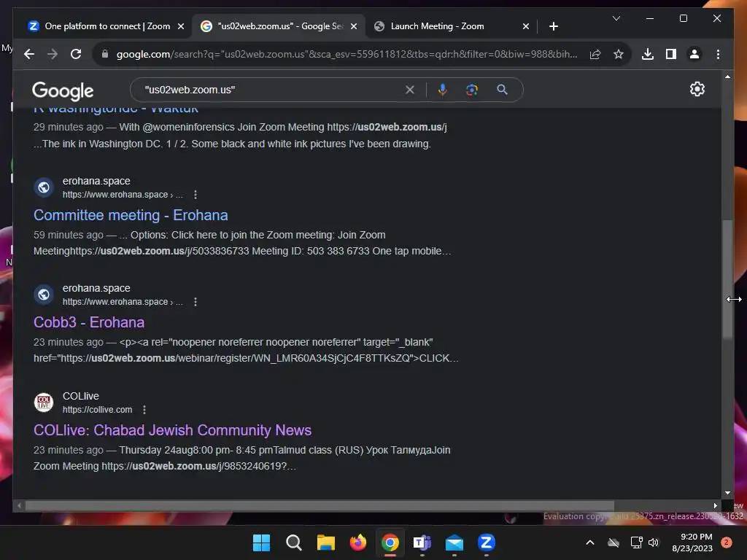This screenshot has width=747, height=560.
Task: Focus the Google search input field
Action: point(271,90)
